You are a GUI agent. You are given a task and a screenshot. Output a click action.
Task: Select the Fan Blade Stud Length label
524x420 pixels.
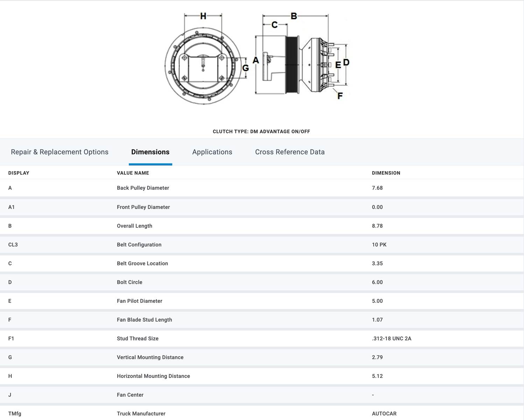[x=145, y=320]
